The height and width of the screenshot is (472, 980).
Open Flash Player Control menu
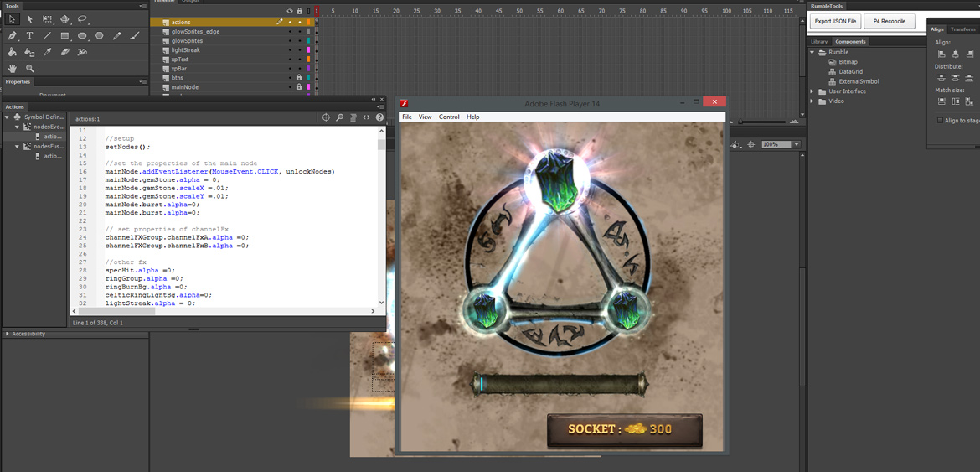click(449, 117)
